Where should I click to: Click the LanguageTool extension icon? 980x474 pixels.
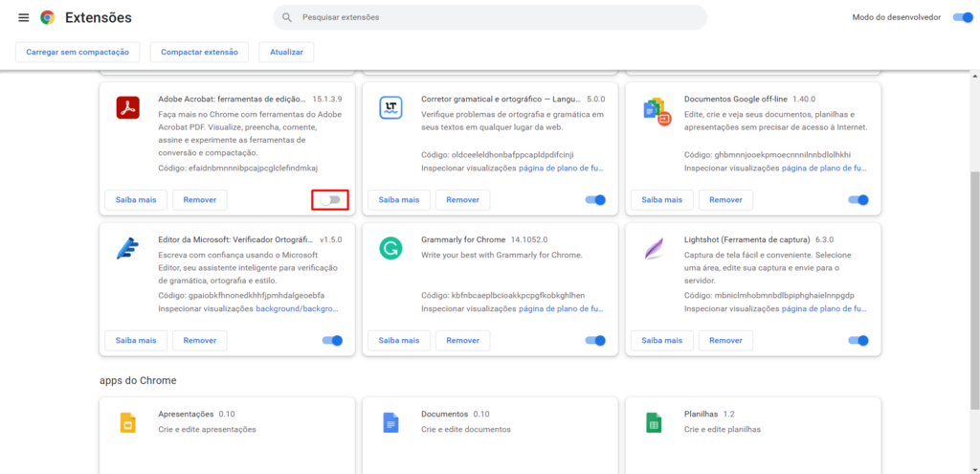[390, 107]
